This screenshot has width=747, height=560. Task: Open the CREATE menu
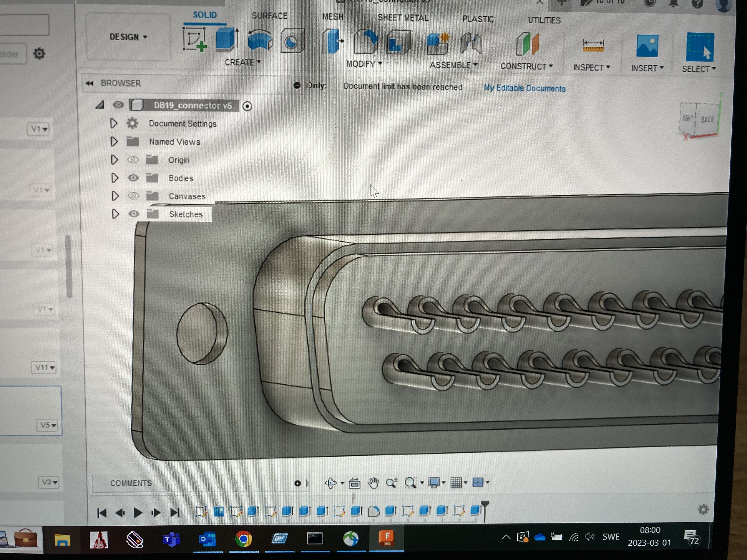click(243, 62)
